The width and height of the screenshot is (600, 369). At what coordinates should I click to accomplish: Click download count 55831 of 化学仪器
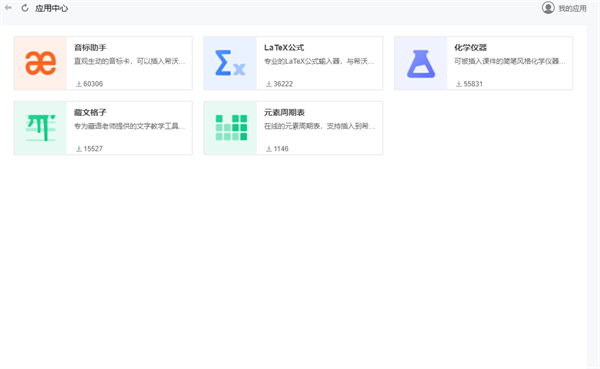[x=469, y=84]
